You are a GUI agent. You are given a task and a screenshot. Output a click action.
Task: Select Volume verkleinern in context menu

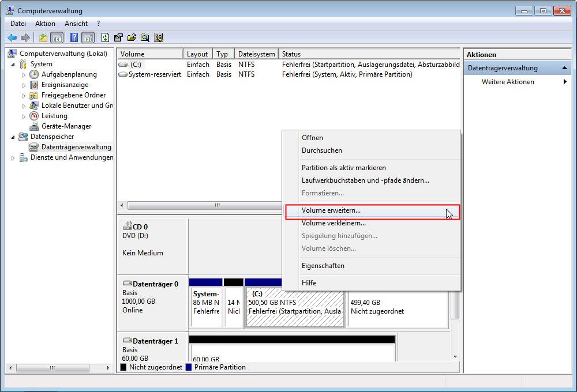click(371, 223)
